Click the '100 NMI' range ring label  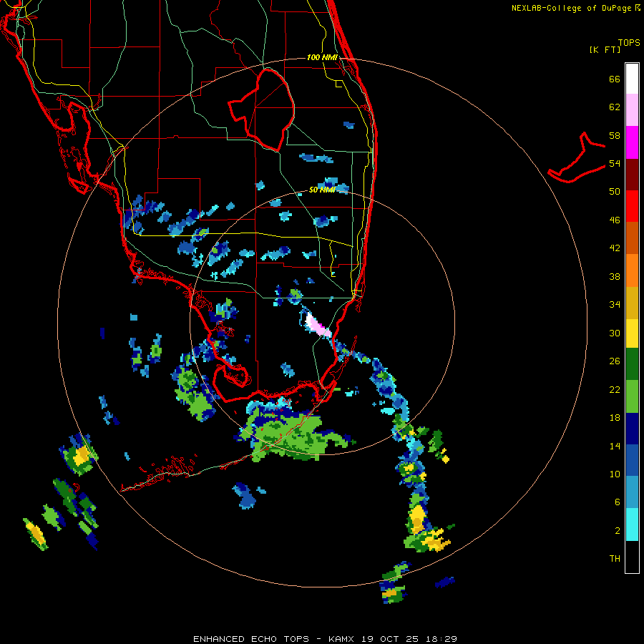322,57
